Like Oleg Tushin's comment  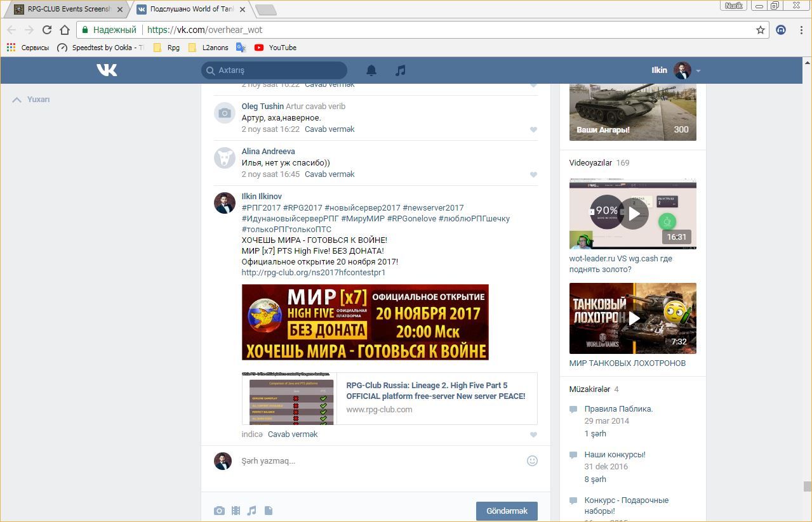[x=533, y=129]
